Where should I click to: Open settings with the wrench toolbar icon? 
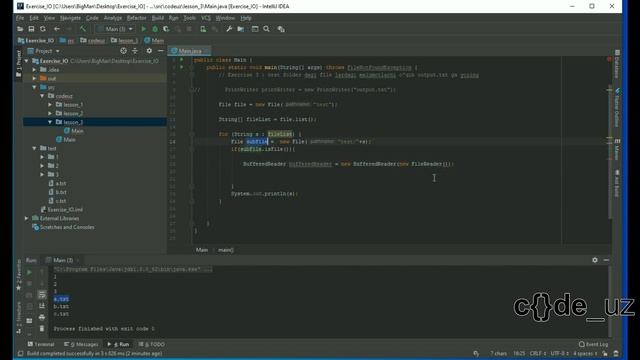229,29
